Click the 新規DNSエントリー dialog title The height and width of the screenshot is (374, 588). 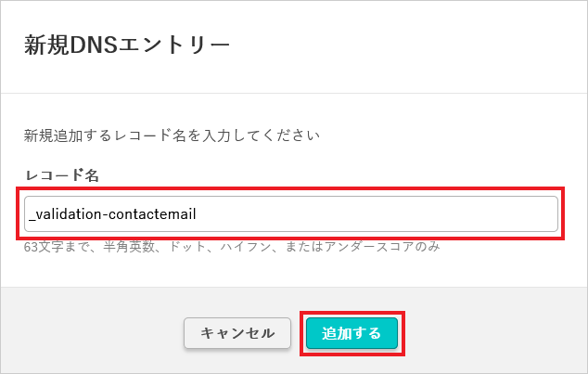point(126,45)
